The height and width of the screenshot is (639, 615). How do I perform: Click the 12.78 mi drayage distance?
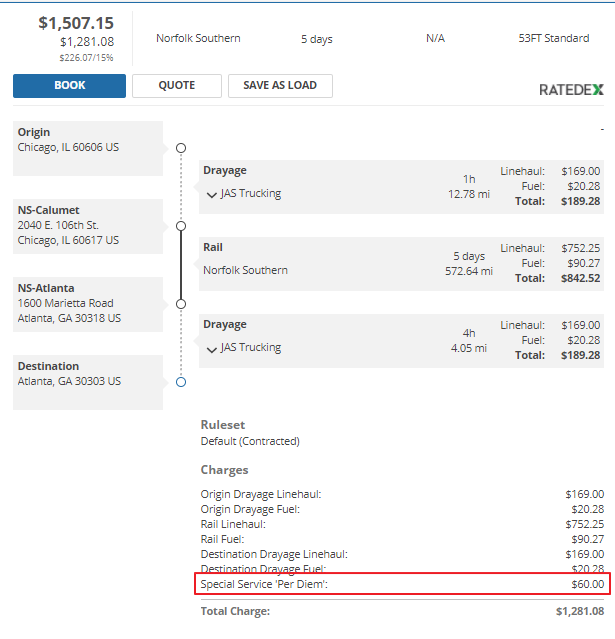point(469,194)
